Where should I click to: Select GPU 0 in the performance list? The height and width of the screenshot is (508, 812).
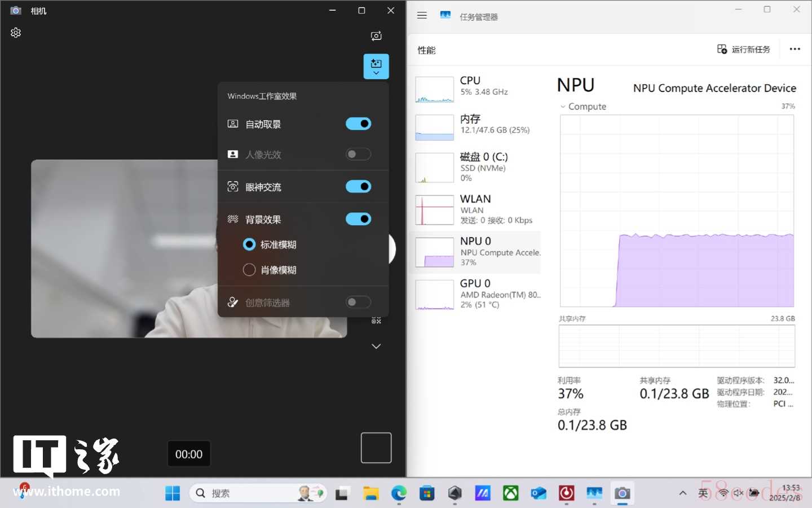pos(477,294)
